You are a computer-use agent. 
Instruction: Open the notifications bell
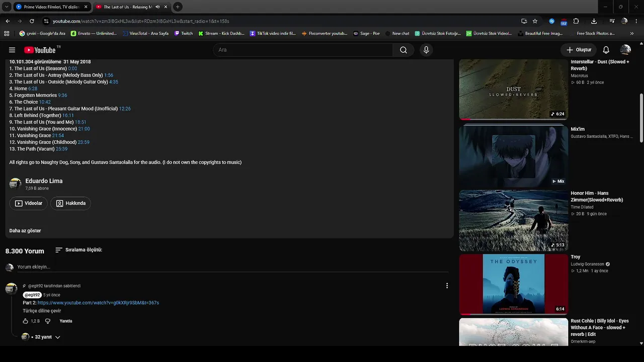(606, 50)
